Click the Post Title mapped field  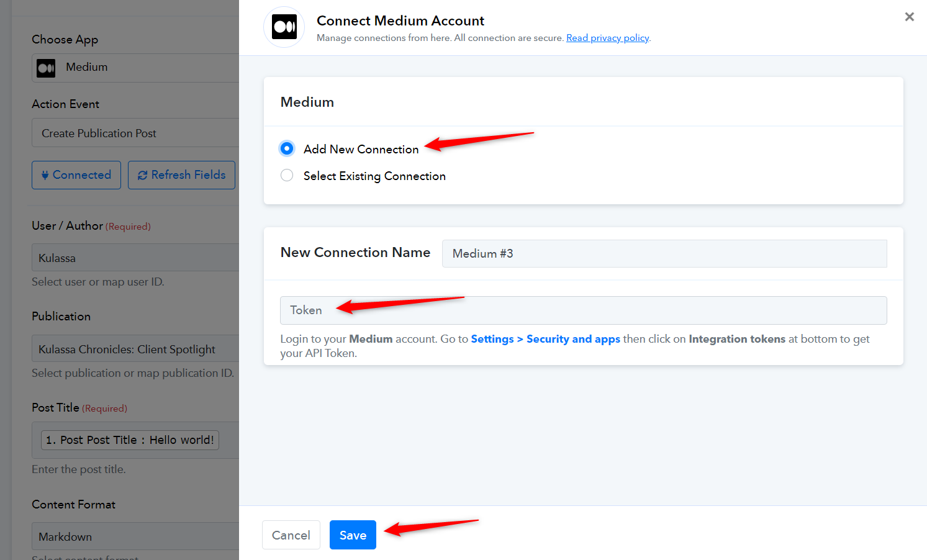(135, 440)
